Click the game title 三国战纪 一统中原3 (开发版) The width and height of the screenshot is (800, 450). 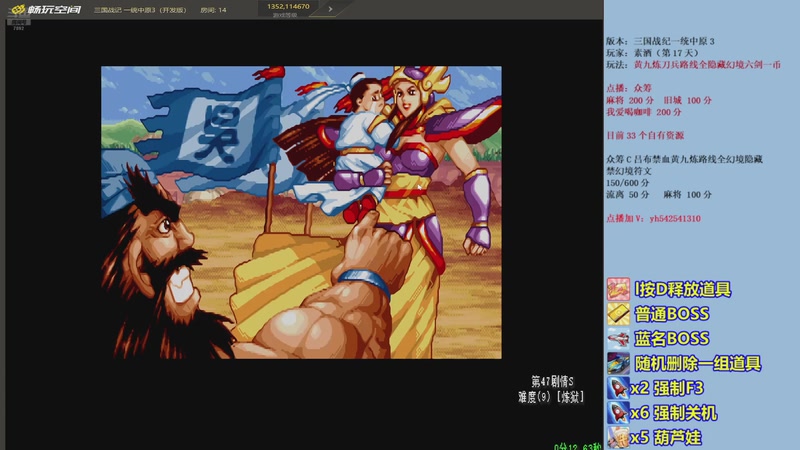coord(140,10)
